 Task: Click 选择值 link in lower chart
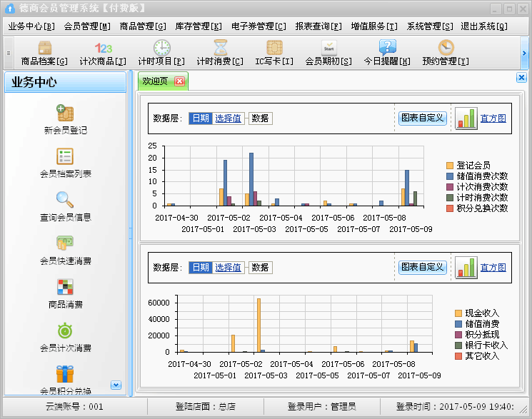coord(228,268)
